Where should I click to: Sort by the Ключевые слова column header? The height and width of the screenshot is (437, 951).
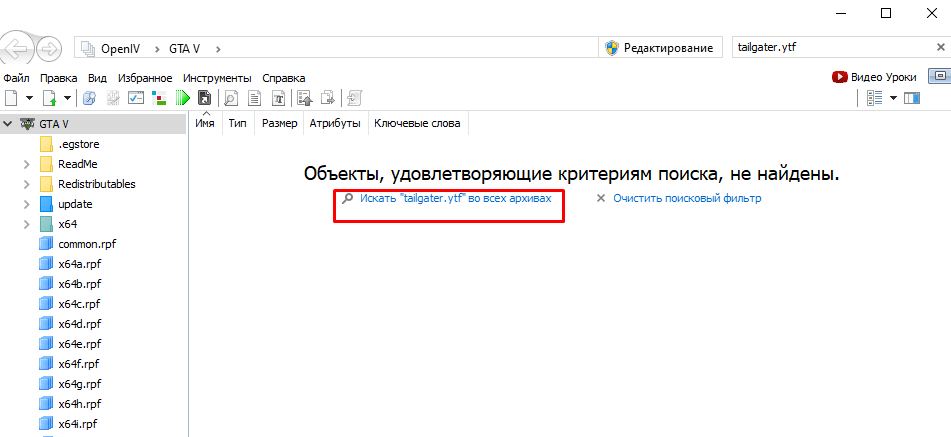pos(417,124)
